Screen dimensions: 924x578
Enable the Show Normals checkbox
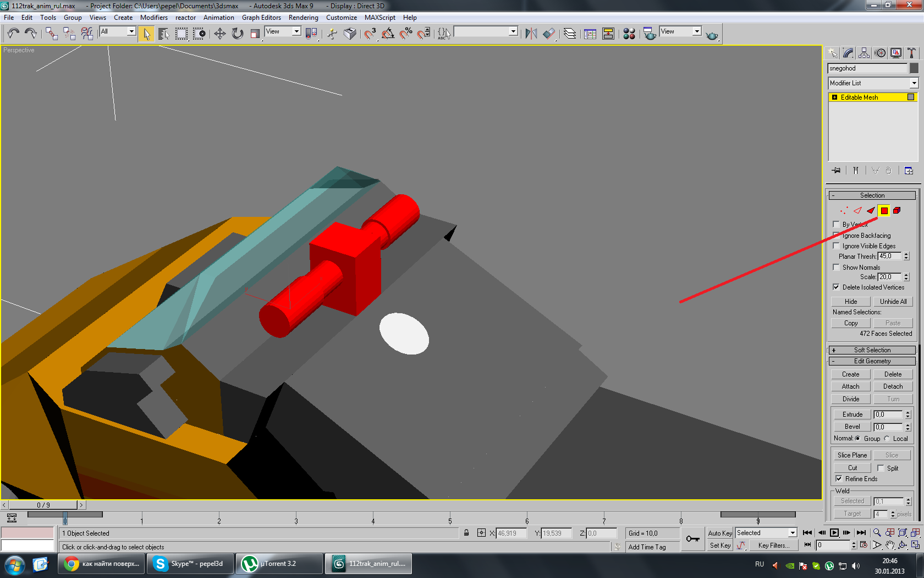[836, 268]
